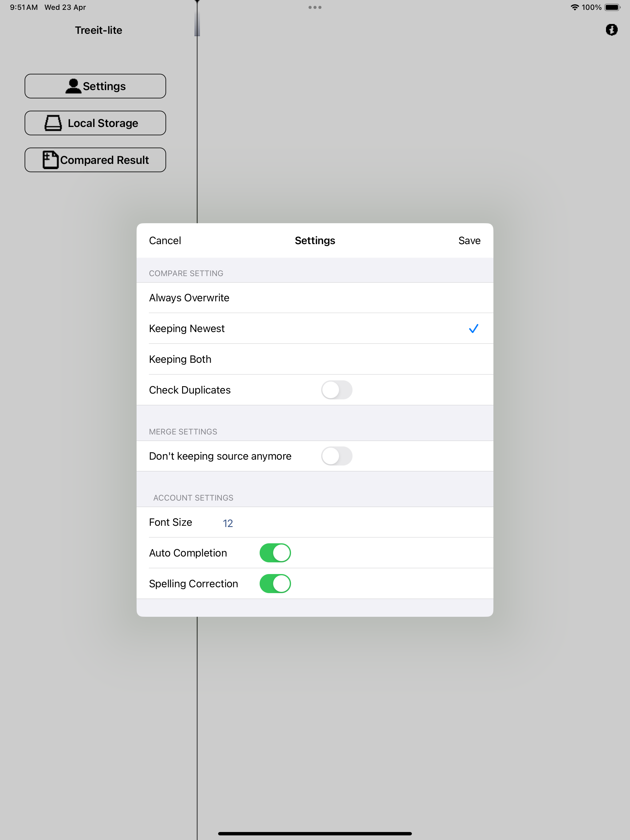This screenshot has height=840, width=630.
Task: Click the Settings sidebar button
Action: (95, 86)
